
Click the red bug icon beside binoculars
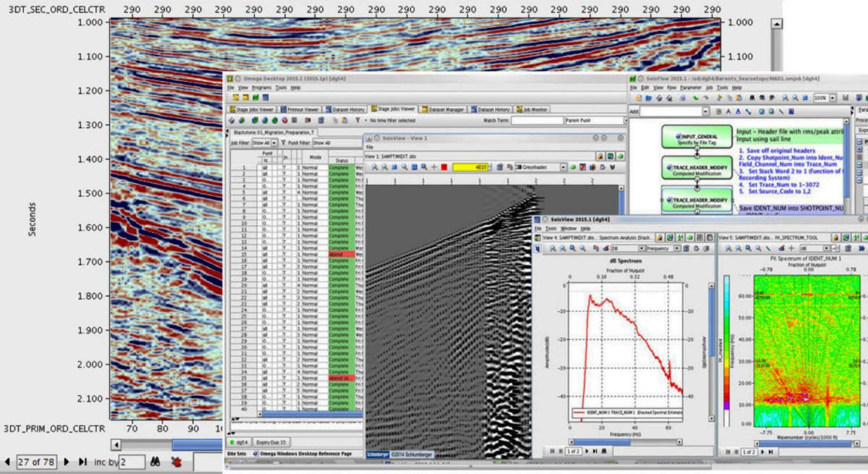click(175, 461)
